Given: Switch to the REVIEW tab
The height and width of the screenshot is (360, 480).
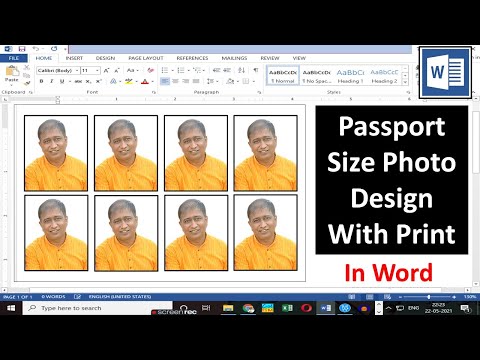Looking at the screenshot, I should tap(270, 58).
